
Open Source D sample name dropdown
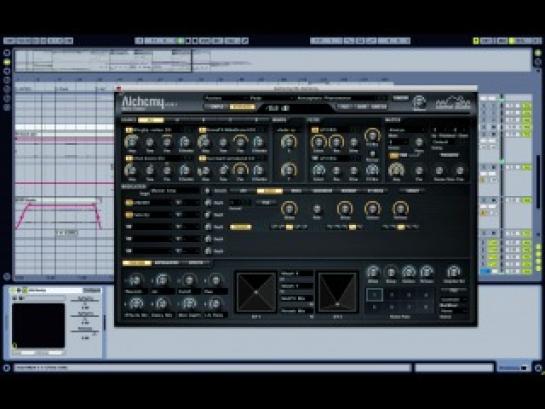pyautogui.click(x=236, y=158)
